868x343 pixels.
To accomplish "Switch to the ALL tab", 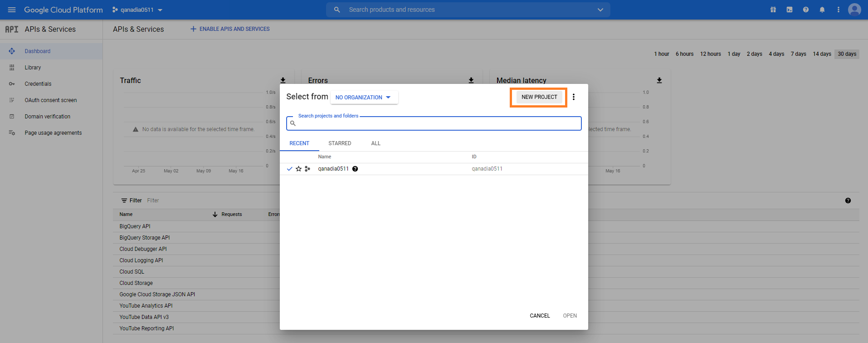I will point(375,143).
